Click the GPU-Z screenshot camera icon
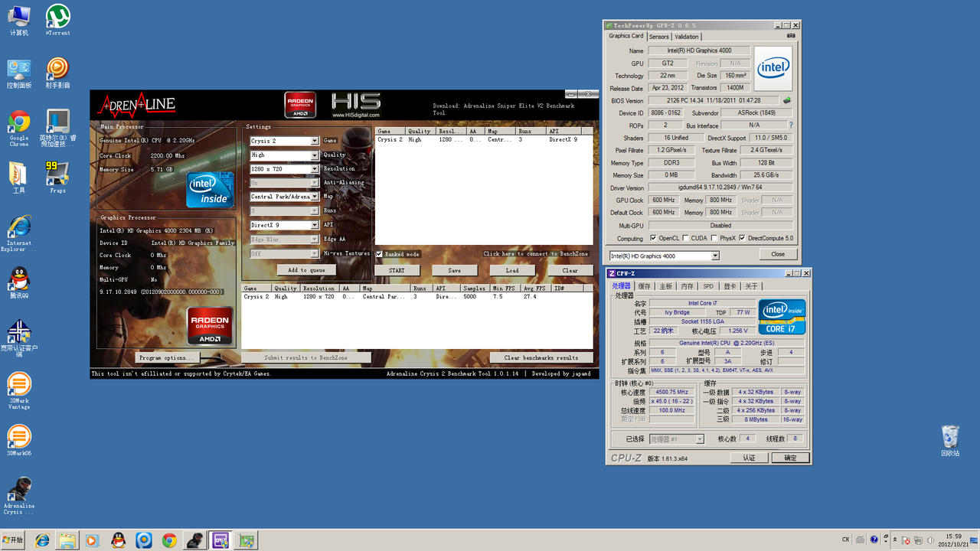This screenshot has width=980, height=551. point(792,36)
